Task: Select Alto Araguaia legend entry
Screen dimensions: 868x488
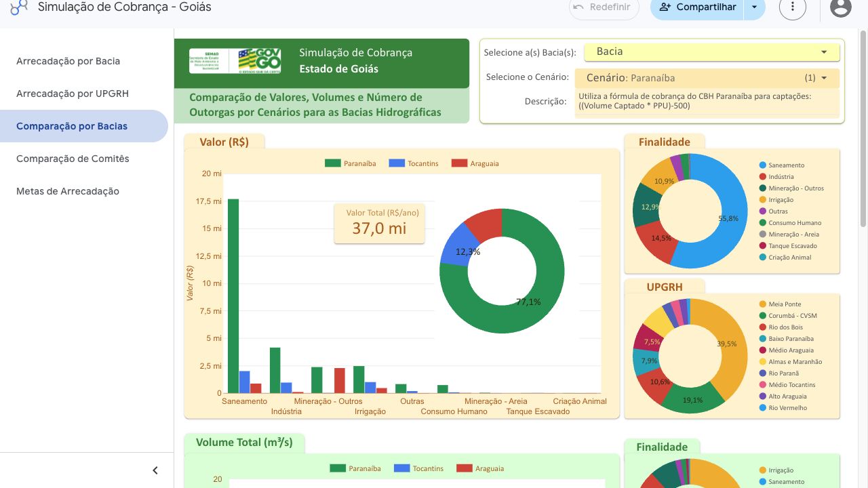Action: pos(783,396)
